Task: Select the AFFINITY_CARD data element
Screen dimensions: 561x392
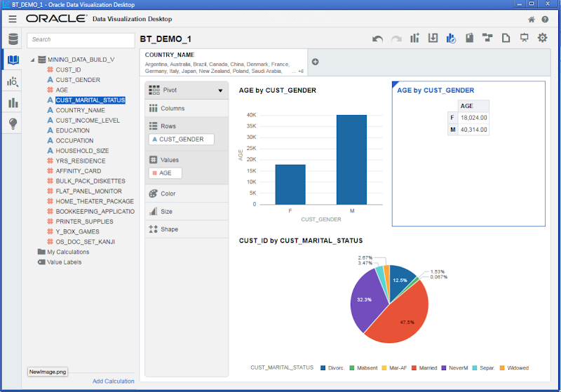Action: [x=79, y=171]
